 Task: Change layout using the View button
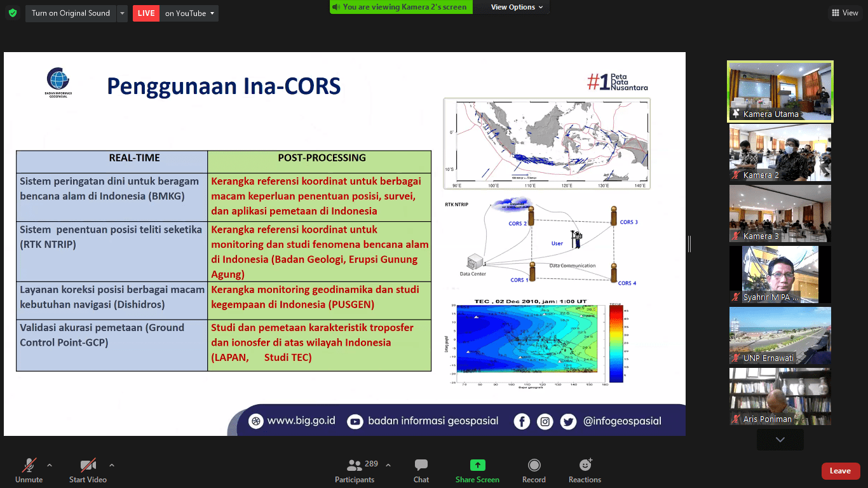pos(844,13)
